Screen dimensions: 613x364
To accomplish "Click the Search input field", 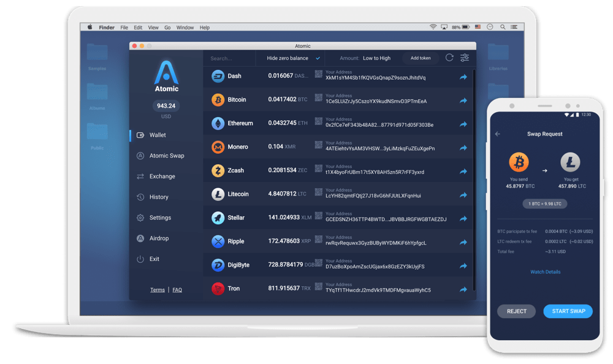I will 228,58.
